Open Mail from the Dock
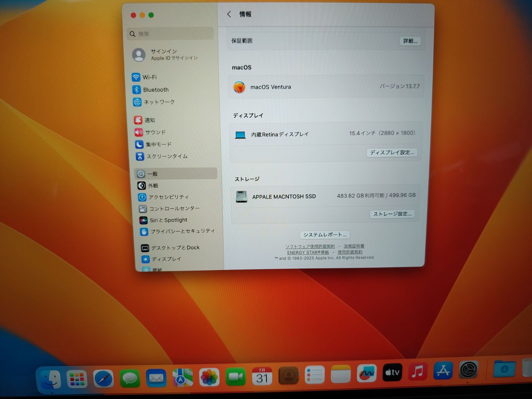Viewport: 532px width, 399px height. (x=156, y=378)
